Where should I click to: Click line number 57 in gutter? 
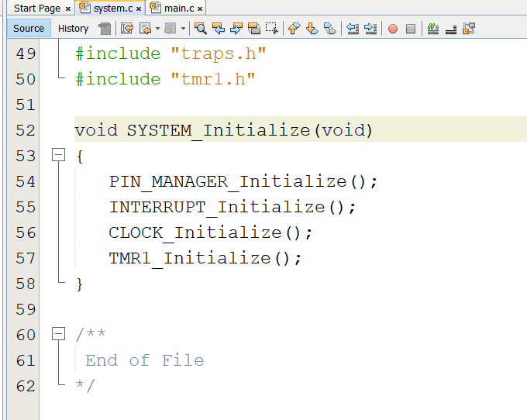(26, 258)
